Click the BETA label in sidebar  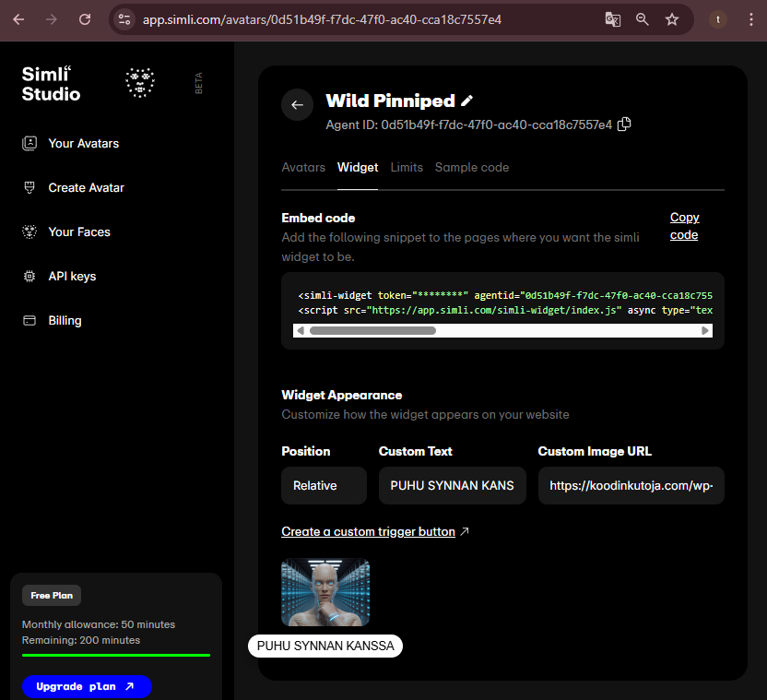[x=198, y=83]
